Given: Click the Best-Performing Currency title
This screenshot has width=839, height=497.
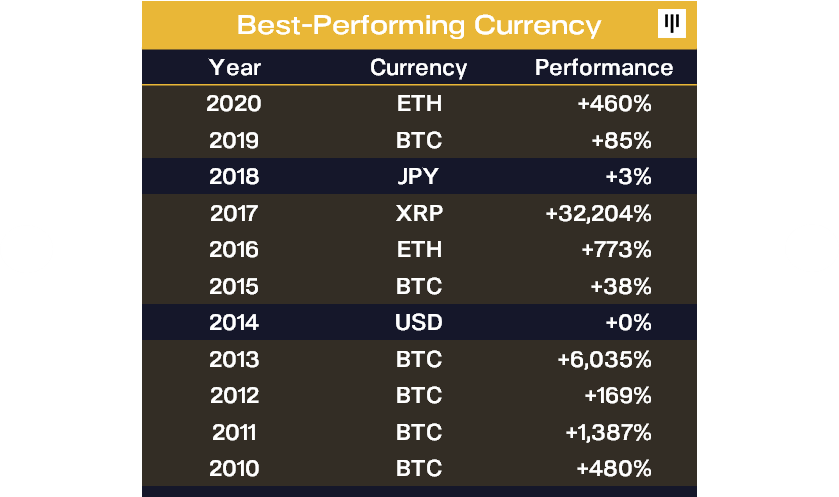Looking at the screenshot, I should point(419,26).
